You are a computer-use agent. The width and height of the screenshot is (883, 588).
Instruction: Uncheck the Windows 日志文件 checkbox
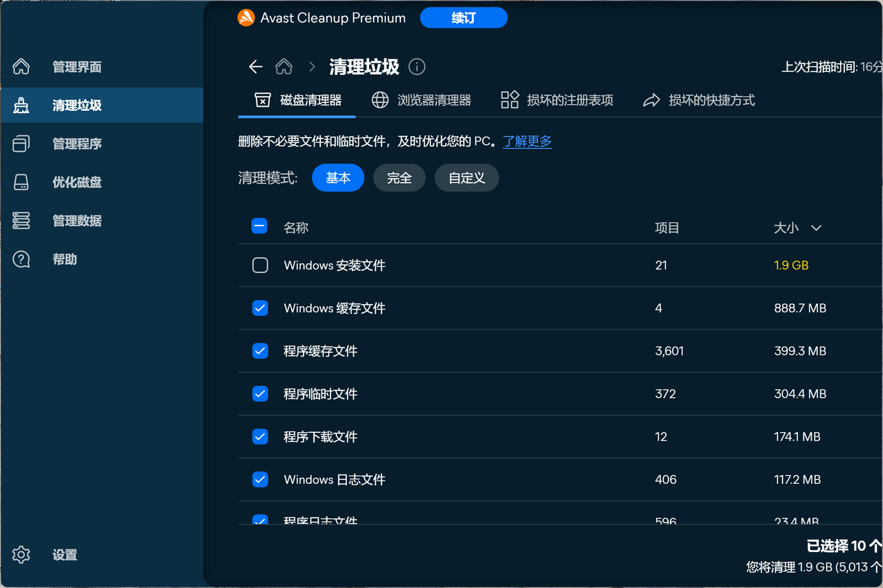pos(260,479)
